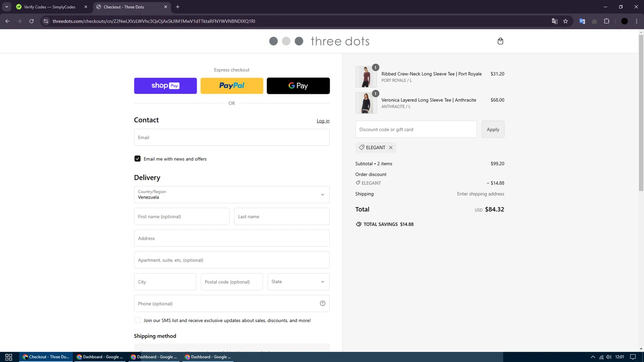The height and width of the screenshot is (362, 644).
Task: Bookmark this page with the star icon
Action: pyautogui.click(x=565, y=21)
